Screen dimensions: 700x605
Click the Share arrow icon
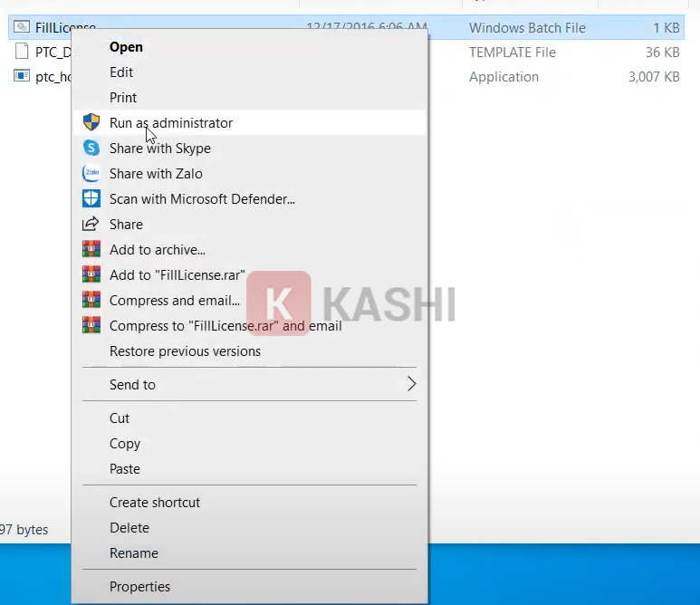[x=91, y=224]
